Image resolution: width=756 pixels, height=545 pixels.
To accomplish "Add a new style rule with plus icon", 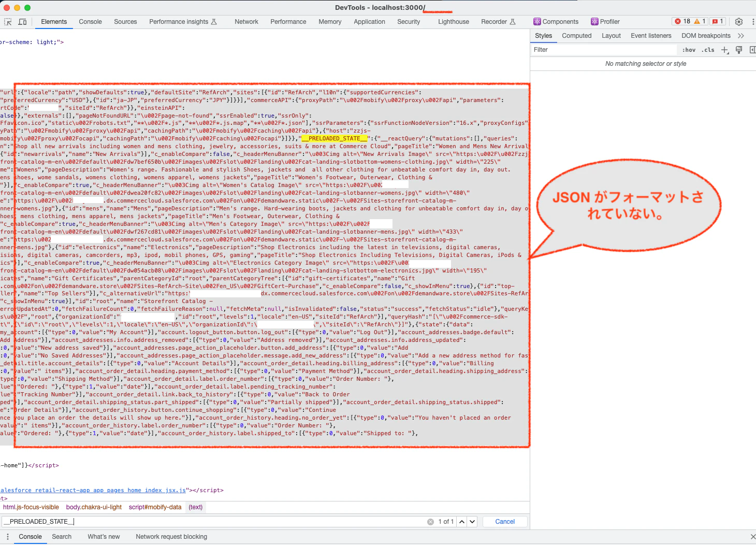I will [724, 50].
